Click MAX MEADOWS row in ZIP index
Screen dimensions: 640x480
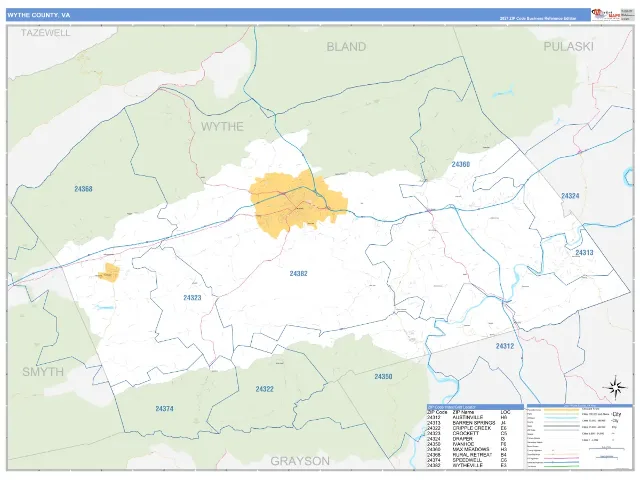[468, 449]
